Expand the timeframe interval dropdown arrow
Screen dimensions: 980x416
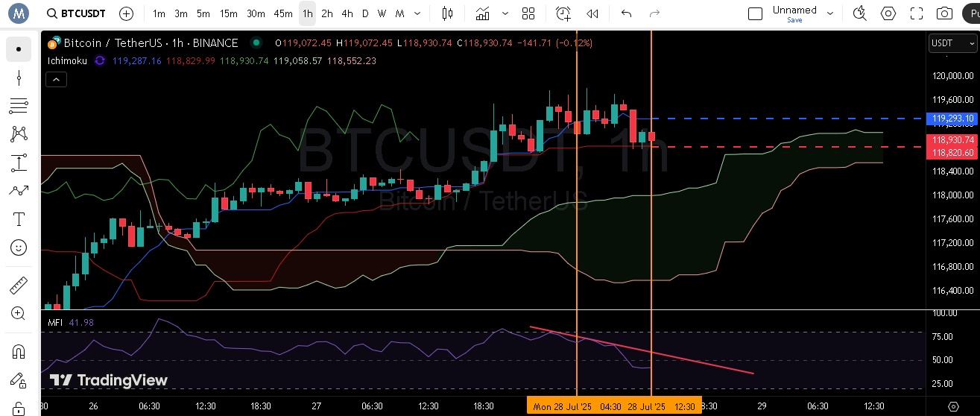click(x=417, y=13)
